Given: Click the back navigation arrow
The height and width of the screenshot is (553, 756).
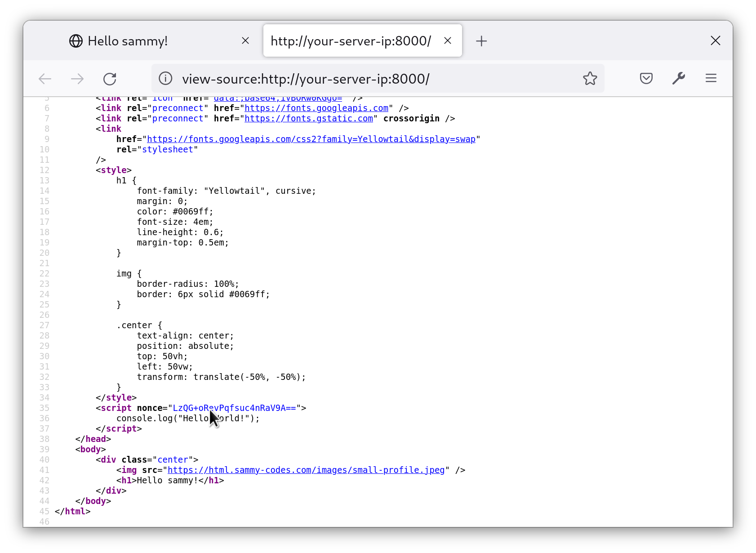Looking at the screenshot, I should (45, 79).
